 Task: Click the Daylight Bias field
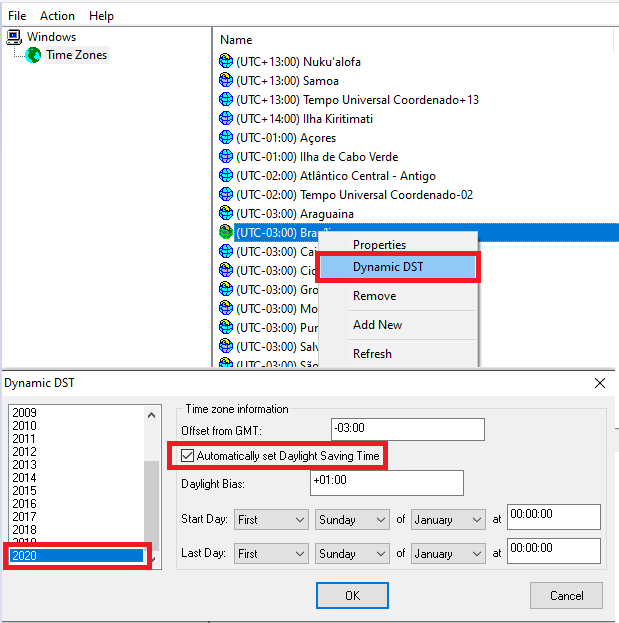point(387,483)
